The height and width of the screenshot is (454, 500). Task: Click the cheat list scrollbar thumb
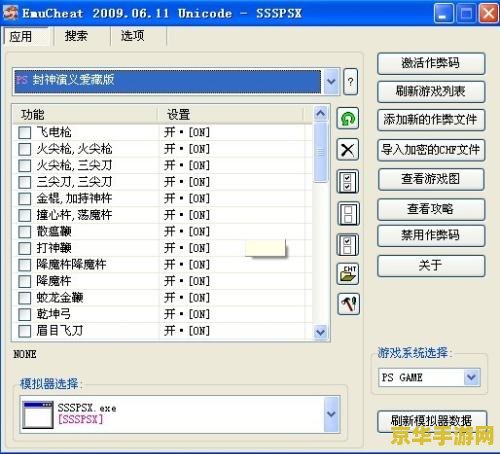coord(321,152)
